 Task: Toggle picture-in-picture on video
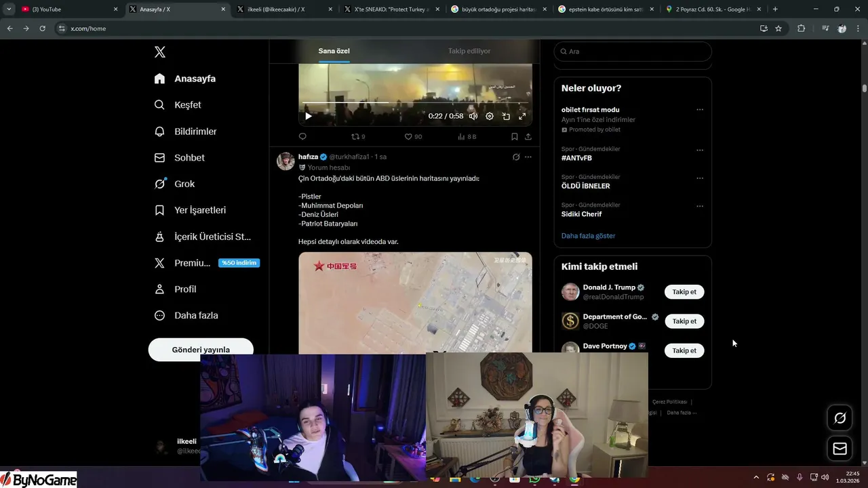coord(506,116)
